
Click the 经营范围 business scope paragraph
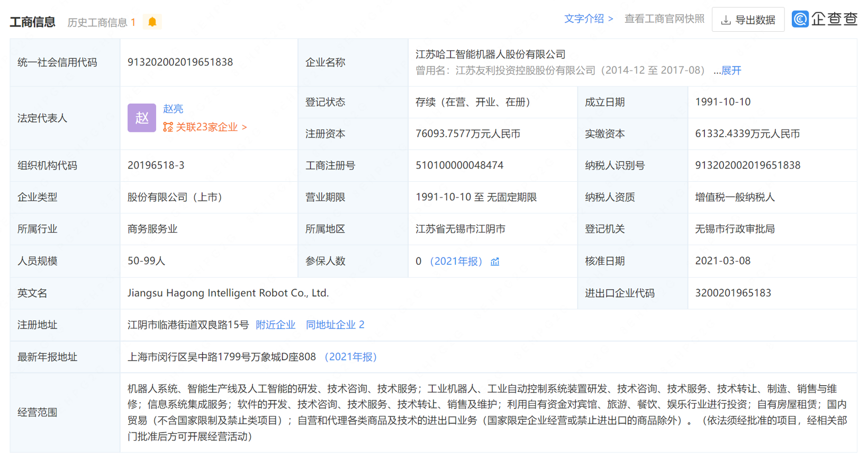488,413
